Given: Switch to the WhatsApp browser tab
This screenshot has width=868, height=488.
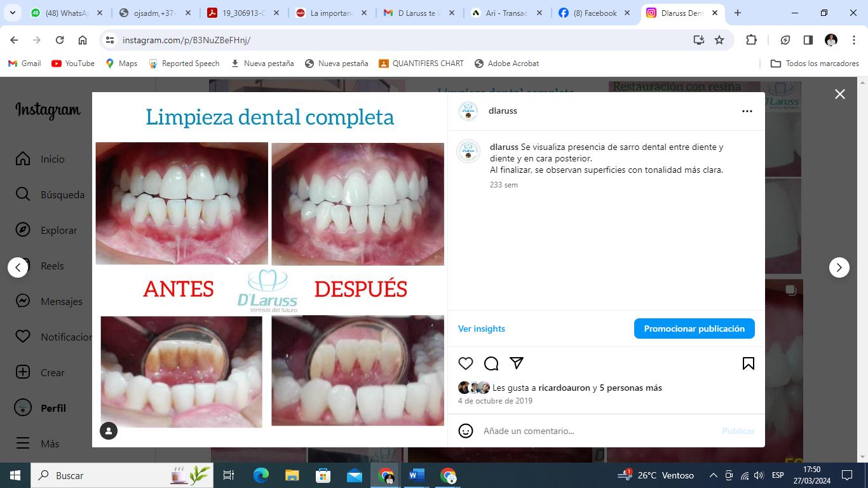Looking at the screenshot, I should coord(67,13).
